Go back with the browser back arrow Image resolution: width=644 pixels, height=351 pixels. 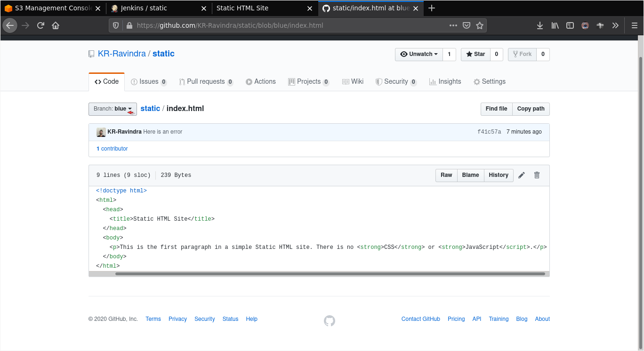coord(10,25)
